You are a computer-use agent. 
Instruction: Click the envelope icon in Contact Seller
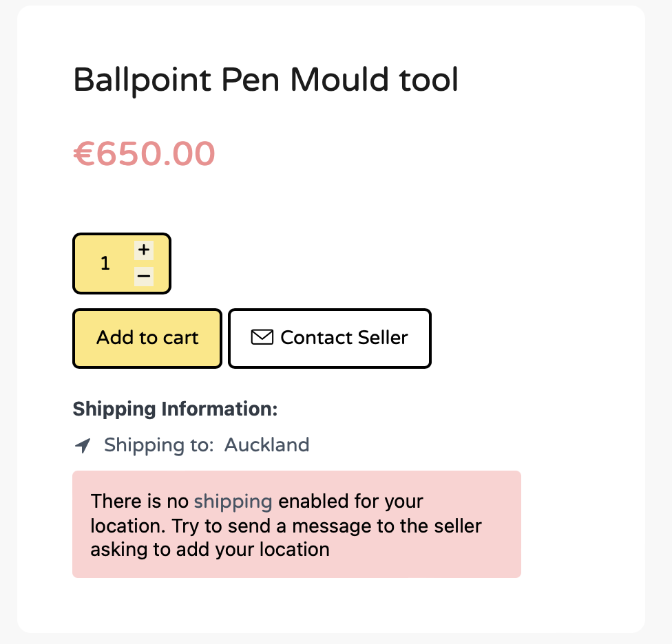pyautogui.click(x=262, y=337)
